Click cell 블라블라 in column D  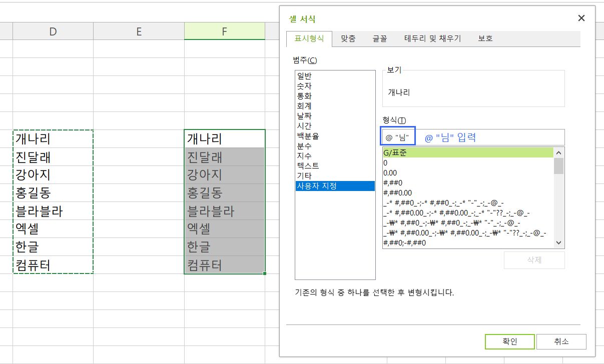click(53, 211)
